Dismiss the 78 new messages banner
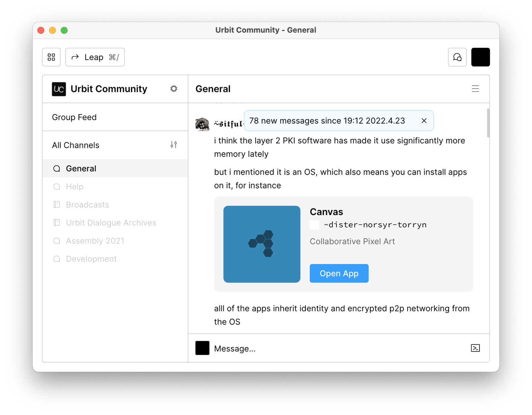Image resolution: width=532 pixels, height=415 pixels. click(424, 121)
